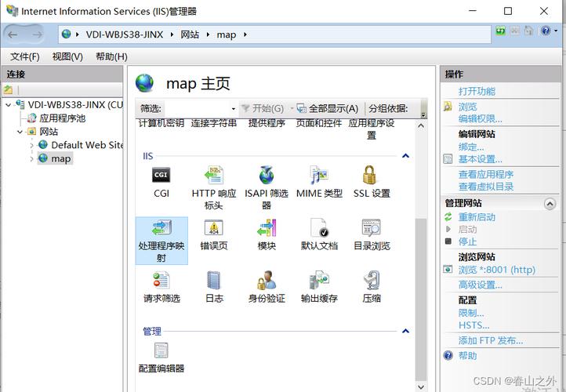Screen dimensions: 566x392
Task: Click 停止 to stop site
Action: (467, 241)
